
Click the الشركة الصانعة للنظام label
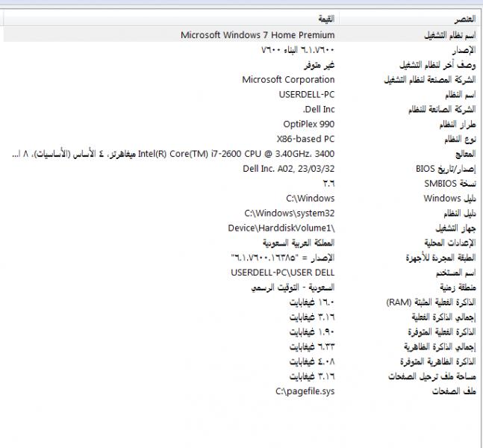coord(443,109)
